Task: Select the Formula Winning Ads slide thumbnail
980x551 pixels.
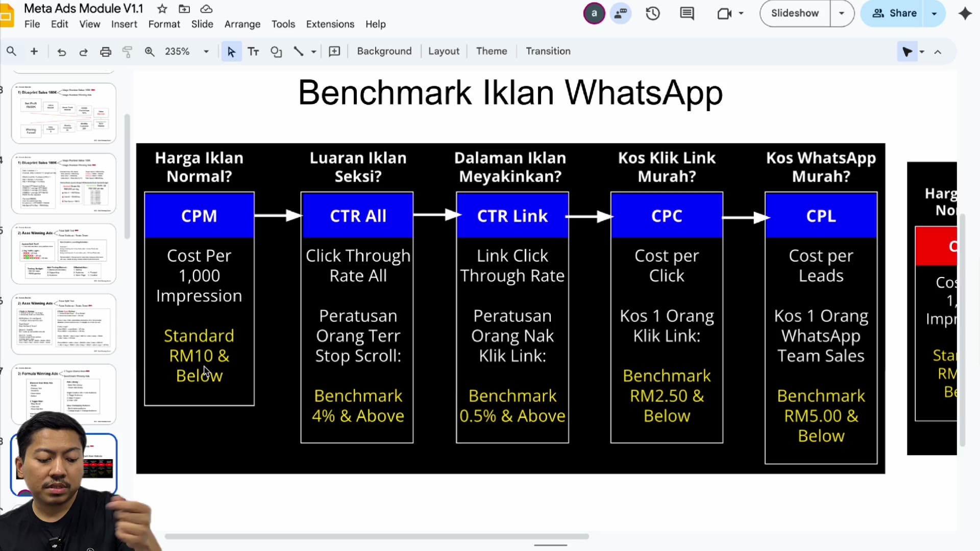Action: click(x=64, y=393)
